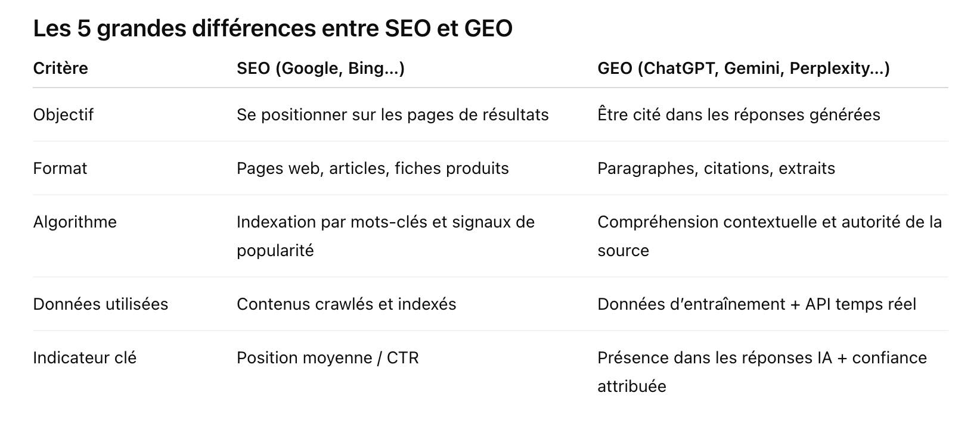Select the 'SEO (Google, Bing...)' column header
This screenshot has height=436, width=980.
[320, 68]
